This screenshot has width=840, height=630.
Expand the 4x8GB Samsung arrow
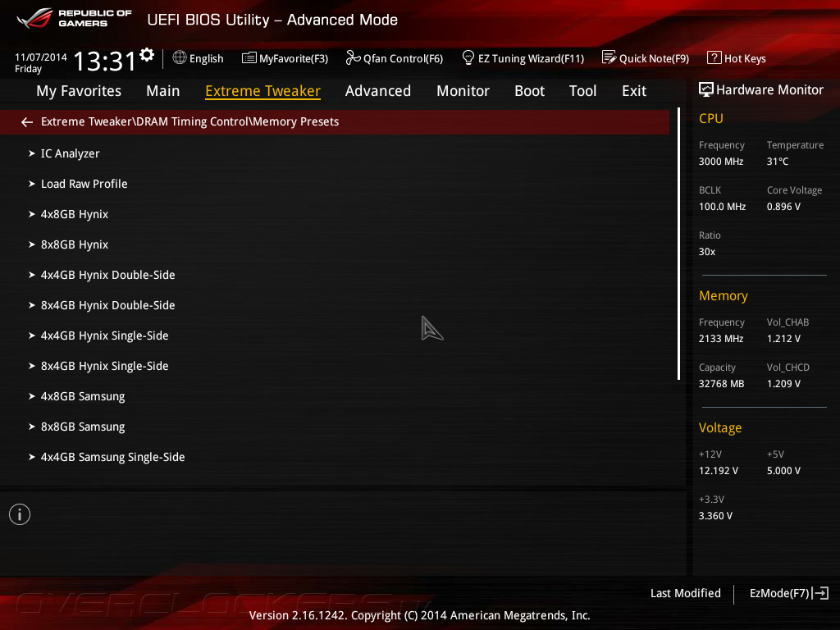tap(32, 396)
